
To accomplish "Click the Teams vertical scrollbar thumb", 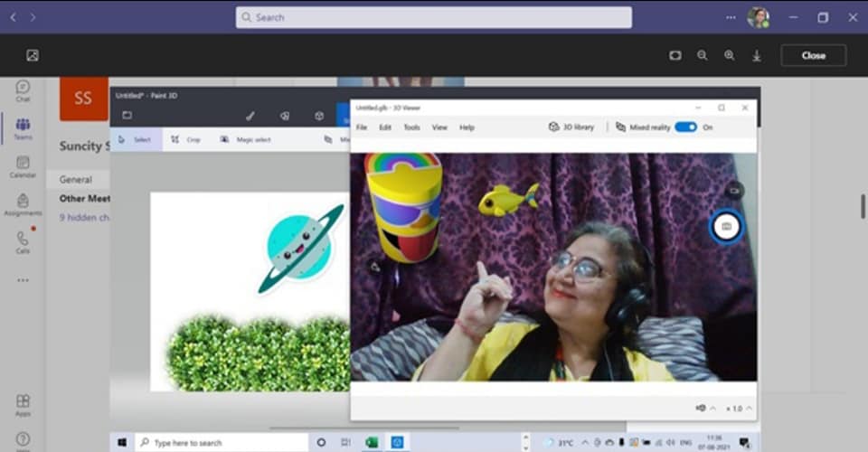I will pos(863,206).
